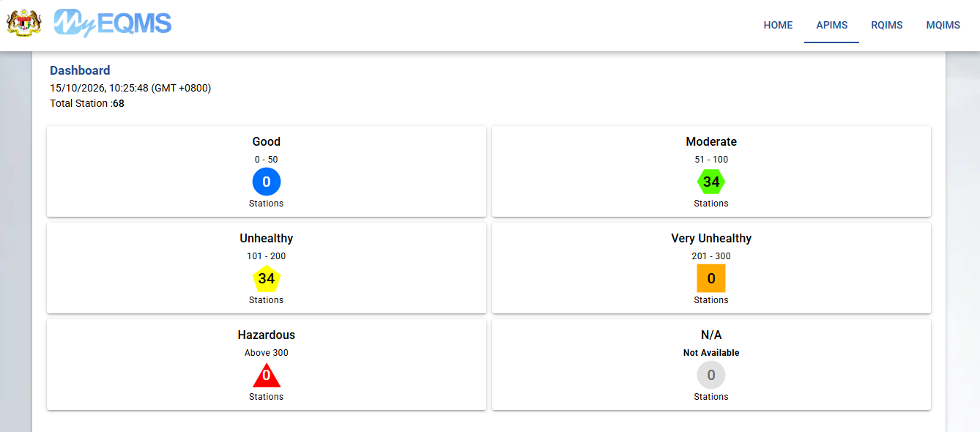This screenshot has height=432, width=980.
Task: Open the MQIMS section
Action: (x=943, y=25)
